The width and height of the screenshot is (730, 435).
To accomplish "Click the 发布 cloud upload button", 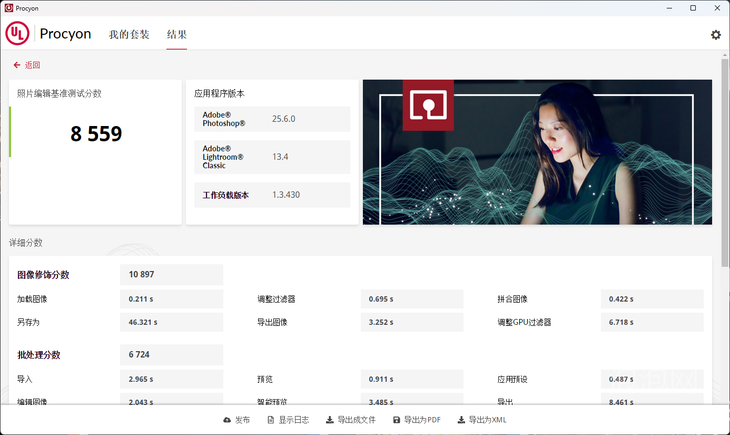I will point(236,420).
